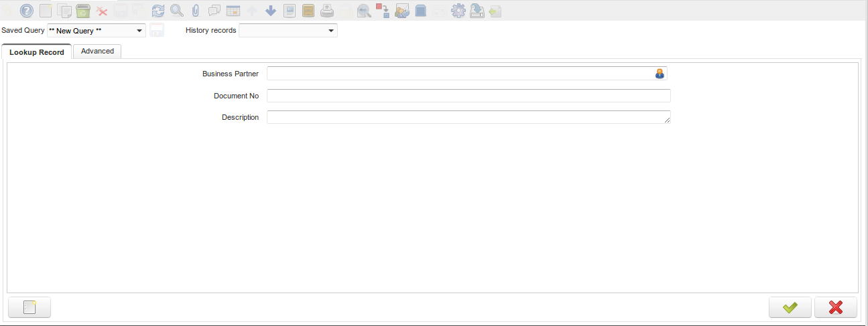The height and width of the screenshot is (326, 868).
Task: Click the paperclip Attachment icon
Action: tap(195, 11)
